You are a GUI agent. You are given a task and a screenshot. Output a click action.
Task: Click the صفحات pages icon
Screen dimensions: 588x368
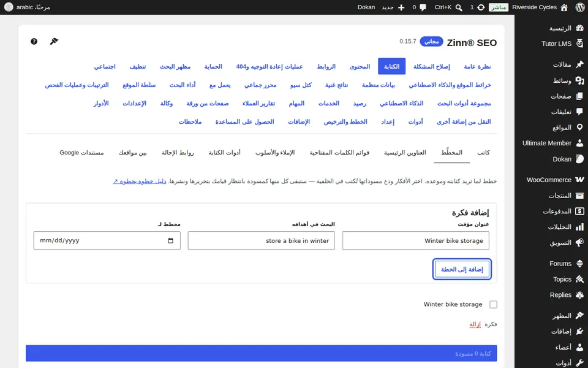point(580,96)
